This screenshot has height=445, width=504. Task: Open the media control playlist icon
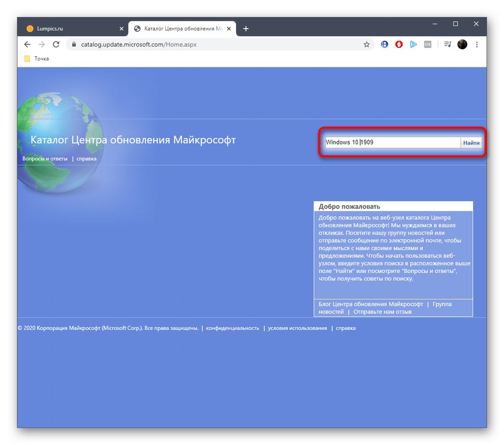pos(448,45)
